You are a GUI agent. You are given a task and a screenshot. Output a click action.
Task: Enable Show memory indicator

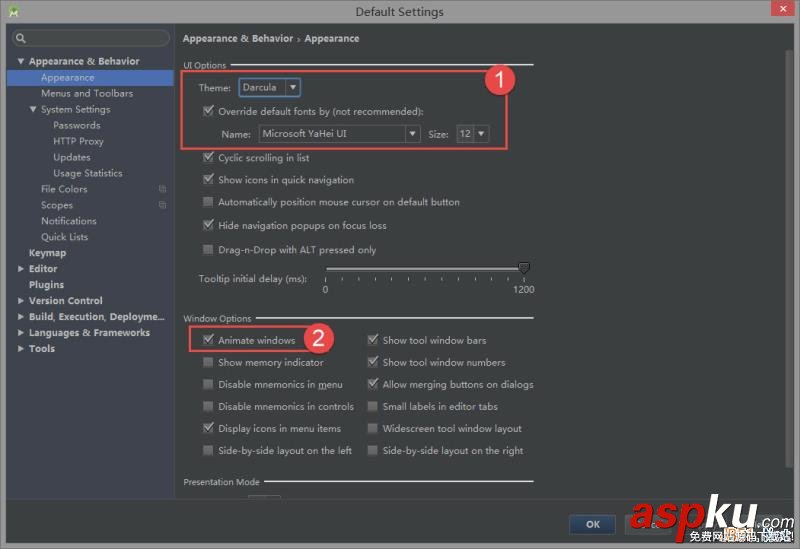pyautogui.click(x=208, y=362)
